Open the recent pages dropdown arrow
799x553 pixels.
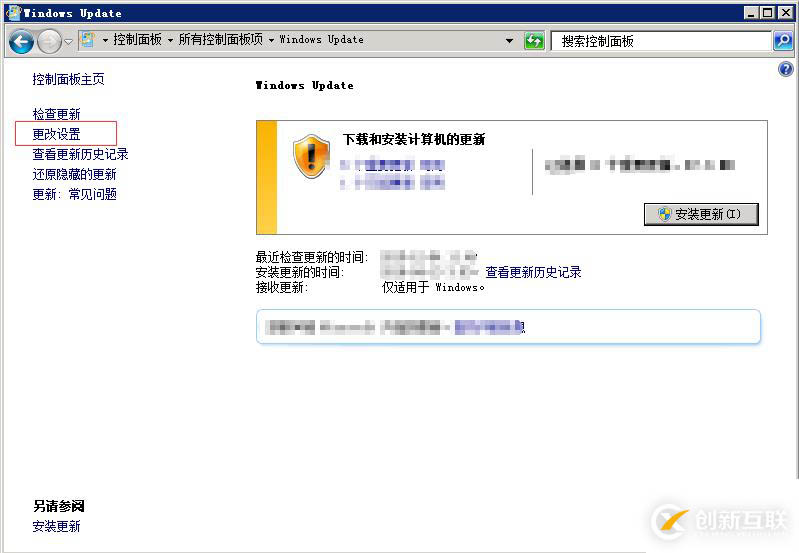(x=68, y=42)
